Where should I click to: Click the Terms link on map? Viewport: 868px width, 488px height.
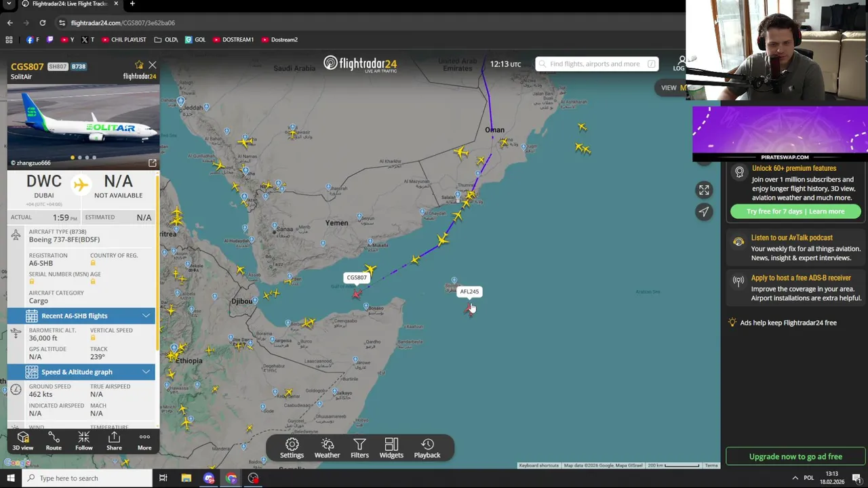(711, 466)
